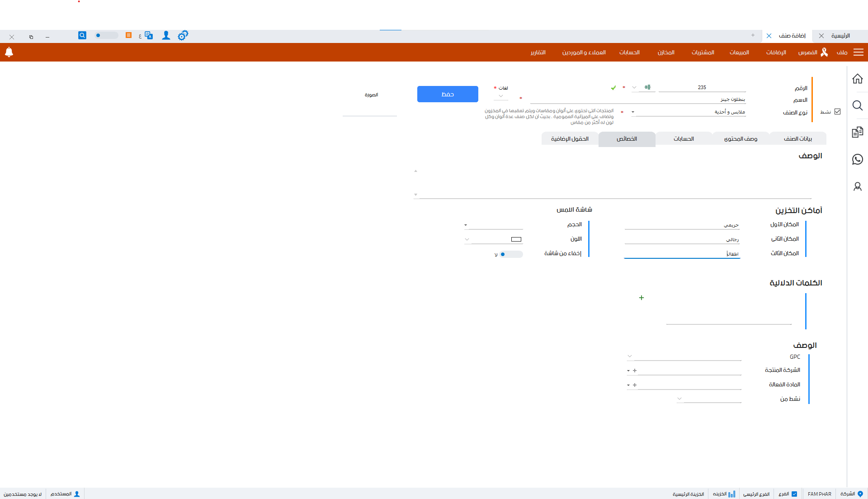The image size is (868, 499).
Task: Click the language translate icon
Action: (148, 35)
